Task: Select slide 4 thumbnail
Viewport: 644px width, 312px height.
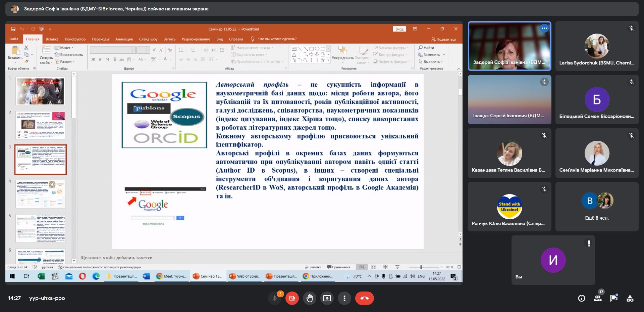Action: pyautogui.click(x=41, y=194)
